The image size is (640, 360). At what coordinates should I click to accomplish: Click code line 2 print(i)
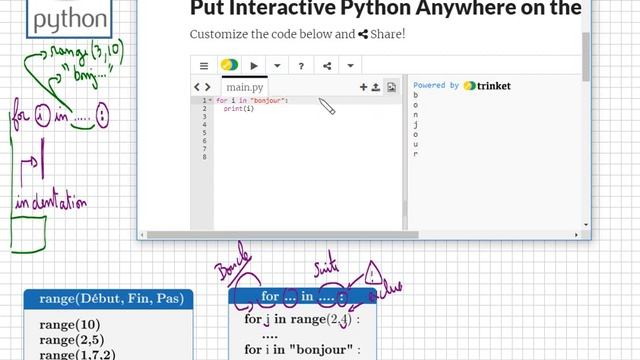pyautogui.click(x=239, y=109)
